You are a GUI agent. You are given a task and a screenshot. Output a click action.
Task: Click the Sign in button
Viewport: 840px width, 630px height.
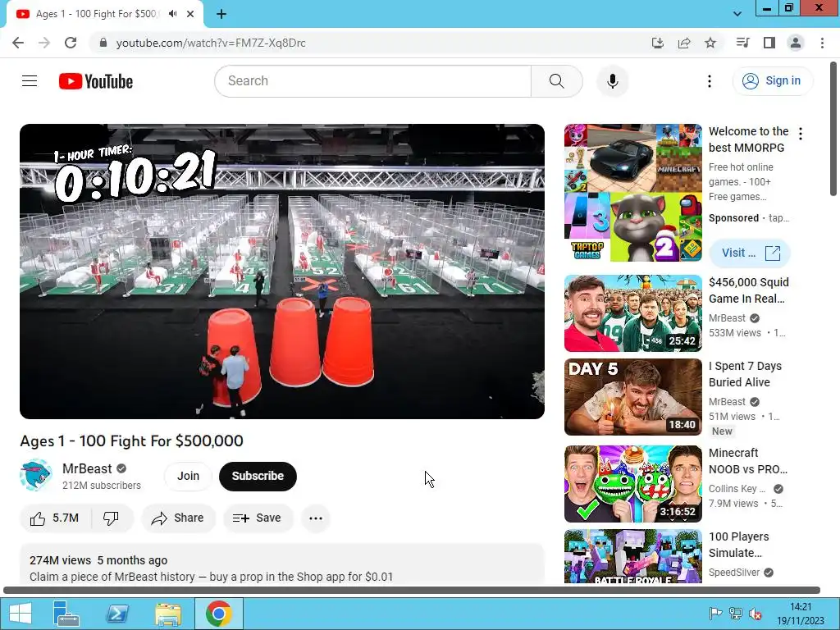772,81
